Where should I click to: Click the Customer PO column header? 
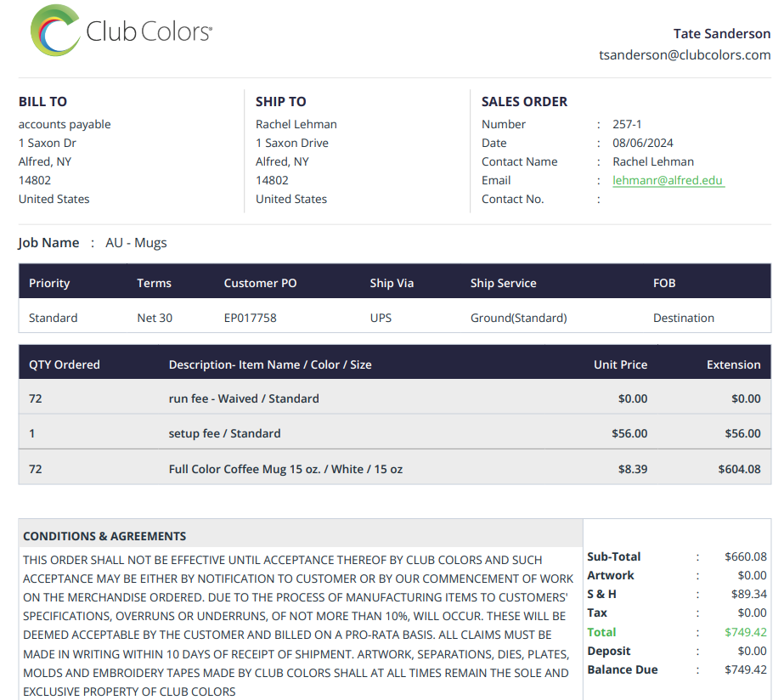(x=260, y=284)
